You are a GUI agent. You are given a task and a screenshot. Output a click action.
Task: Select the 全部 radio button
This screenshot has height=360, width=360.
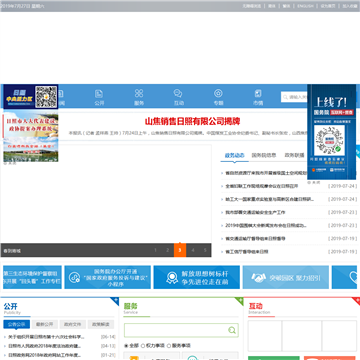click(x=126, y=346)
